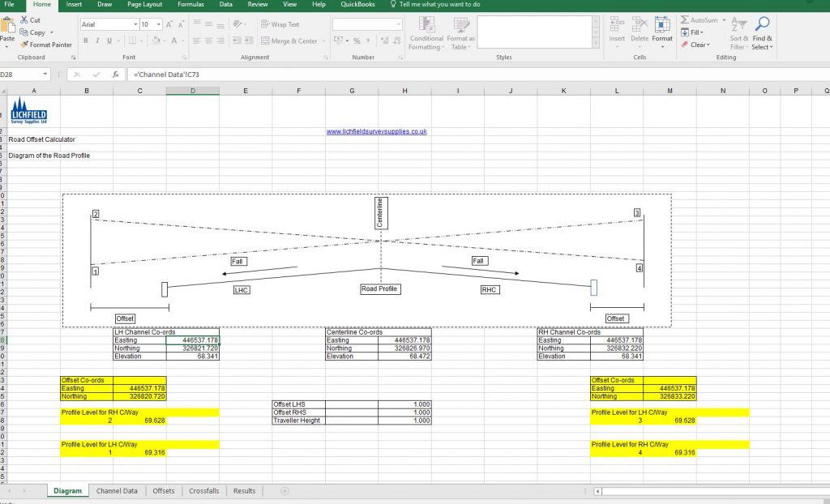The width and height of the screenshot is (830, 504).
Task: Switch to the Formulas ribbon tab
Action: (x=190, y=5)
